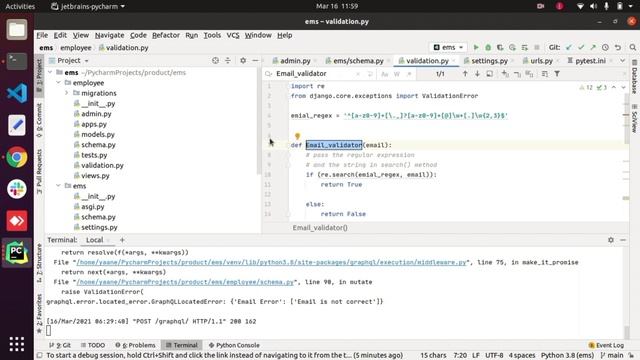Viewport: 640px width, 360px height.
Task: Open Project panel gear settings
Action: (x=243, y=60)
